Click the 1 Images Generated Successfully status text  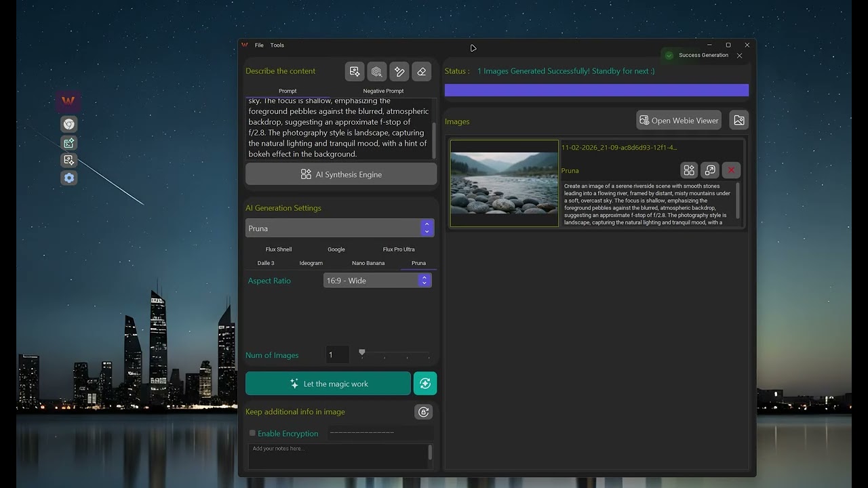(566, 71)
